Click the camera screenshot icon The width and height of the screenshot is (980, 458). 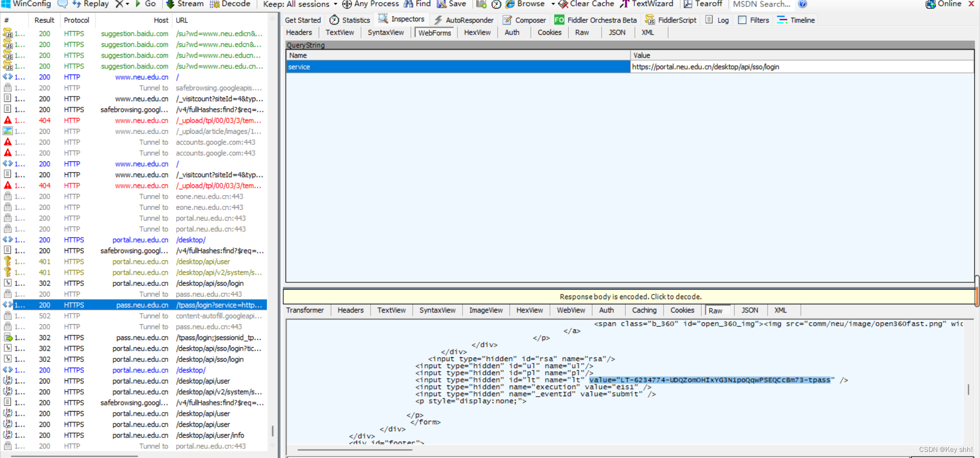[x=481, y=4]
